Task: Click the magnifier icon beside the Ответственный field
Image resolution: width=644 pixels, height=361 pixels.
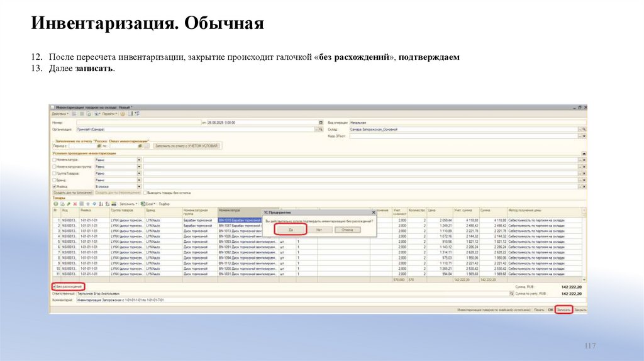Action: tap(511, 294)
